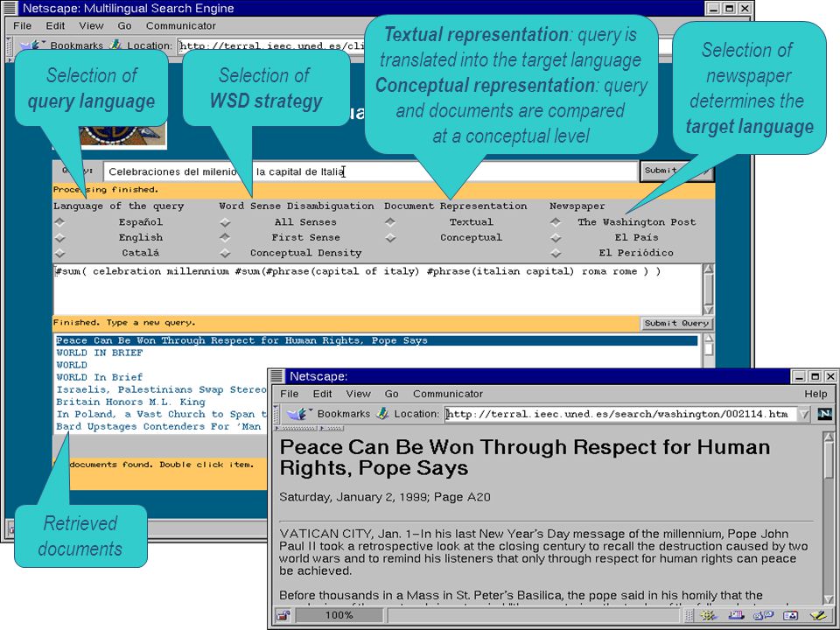Click article window vertical scrollbar thumb
Image resolution: width=840 pixels, height=630 pixels.
tap(829, 461)
